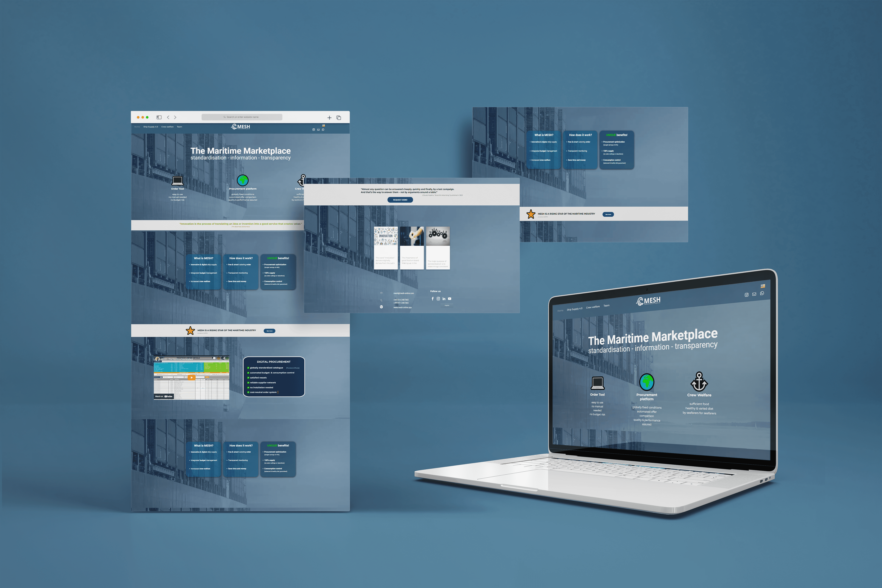The image size is (882, 588).
Task: Click the star icon in the top-right panel's banner
Action: pos(531,214)
